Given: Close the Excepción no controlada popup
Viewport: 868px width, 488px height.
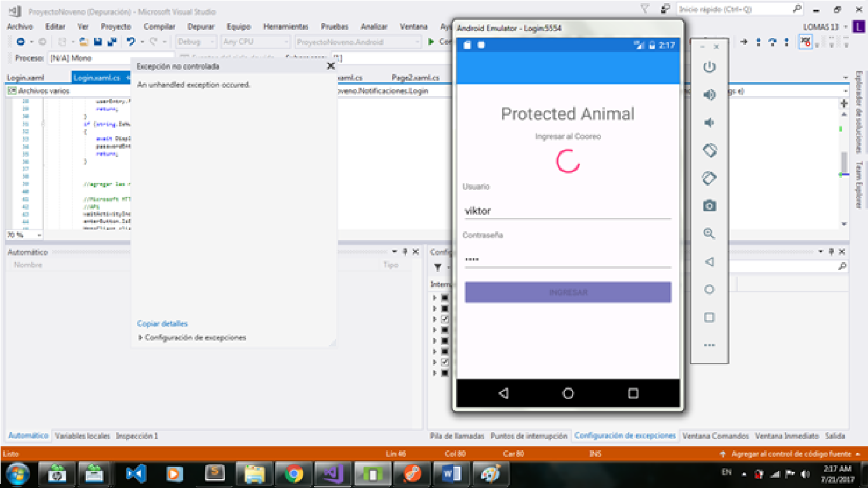Looking at the screenshot, I should tap(330, 65).
